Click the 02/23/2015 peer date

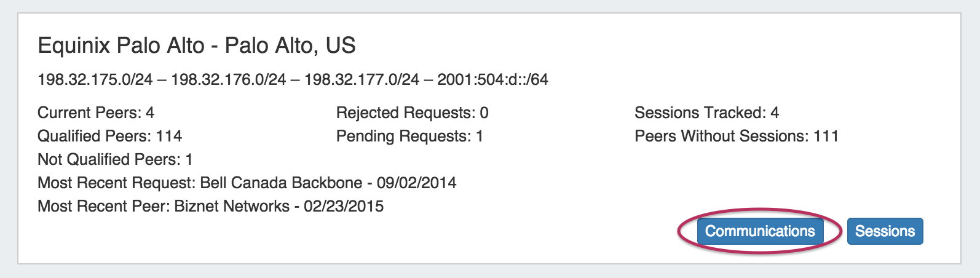(344, 206)
